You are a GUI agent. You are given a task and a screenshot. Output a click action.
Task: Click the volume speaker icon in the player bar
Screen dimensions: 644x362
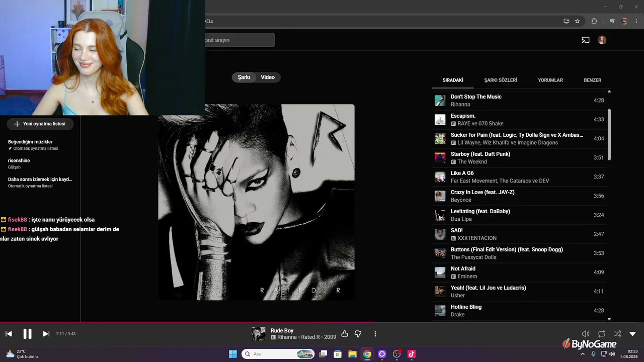586,334
